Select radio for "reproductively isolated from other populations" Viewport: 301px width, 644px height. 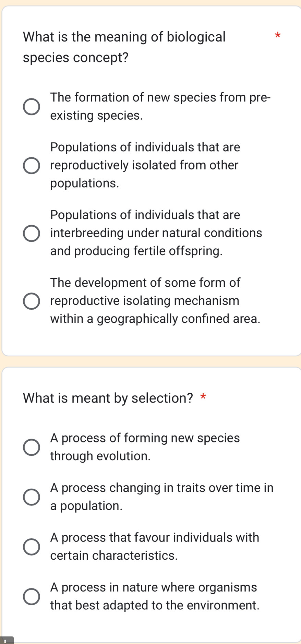click(x=31, y=165)
